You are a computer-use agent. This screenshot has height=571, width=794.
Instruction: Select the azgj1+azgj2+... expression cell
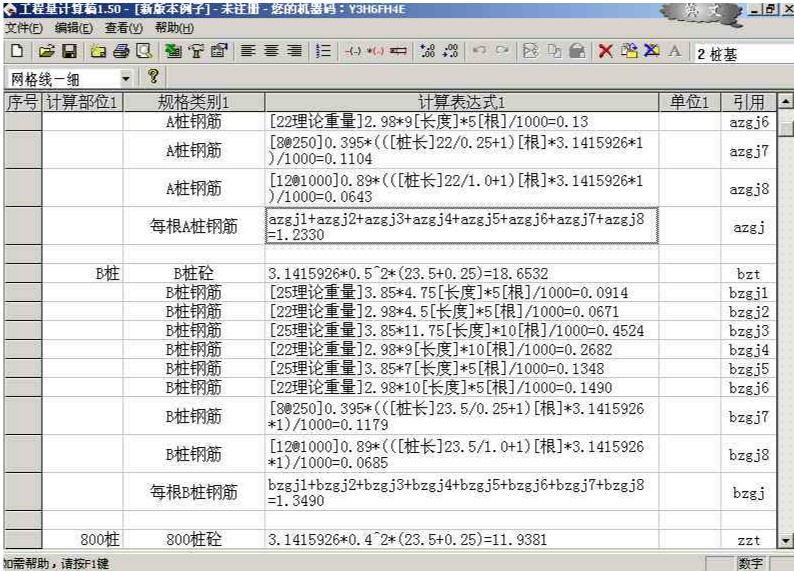pos(461,226)
